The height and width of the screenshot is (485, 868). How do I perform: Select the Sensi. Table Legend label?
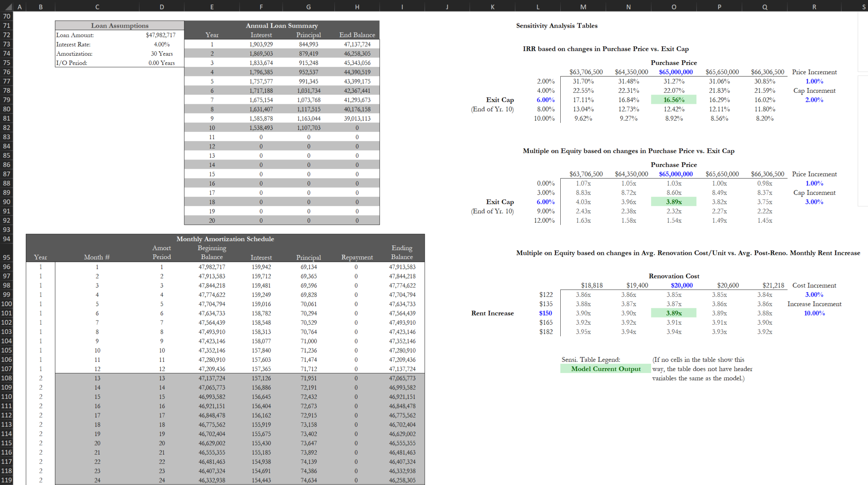pyautogui.click(x=590, y=360)
